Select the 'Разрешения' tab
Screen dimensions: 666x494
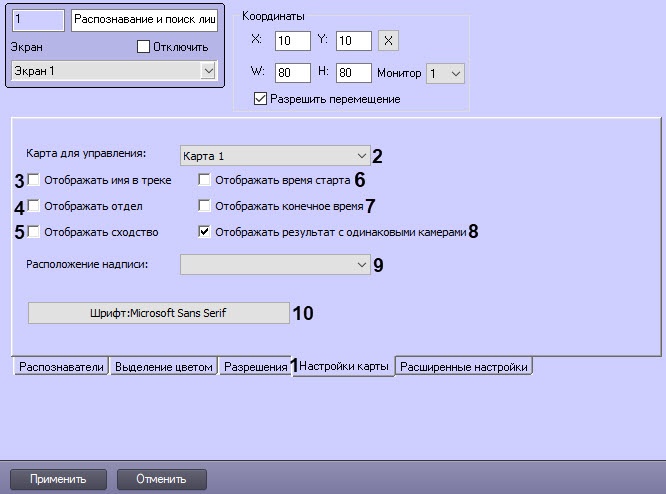tap(255, 367)
